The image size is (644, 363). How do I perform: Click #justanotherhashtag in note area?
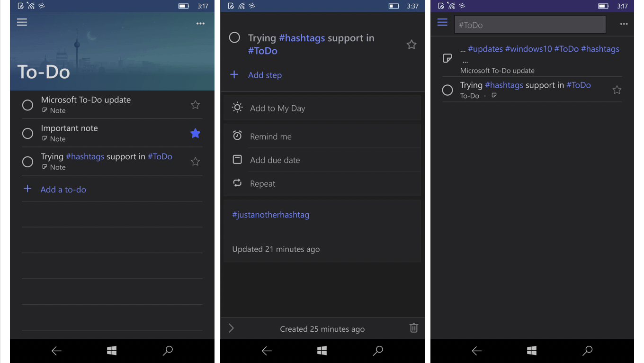click(x=270, y=215)
